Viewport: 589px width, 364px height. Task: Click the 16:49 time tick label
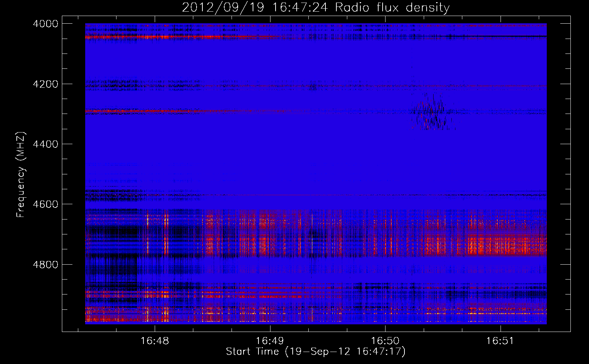pos(270,341)
